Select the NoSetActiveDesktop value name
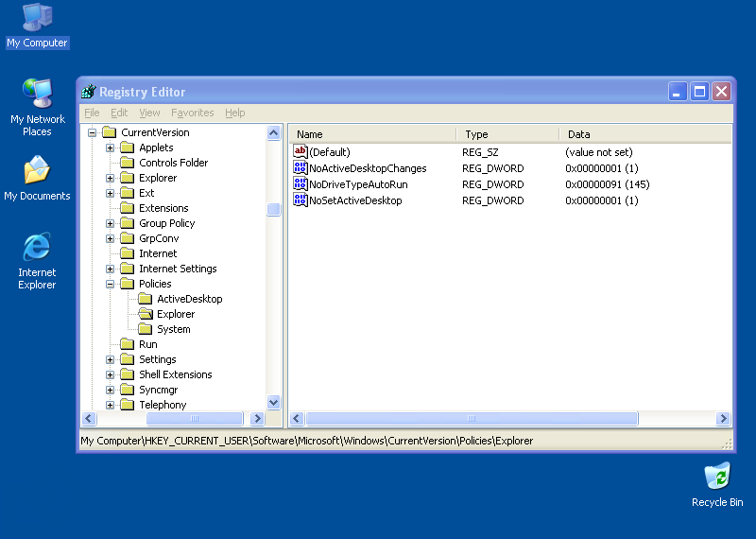 tap(355, 200)
